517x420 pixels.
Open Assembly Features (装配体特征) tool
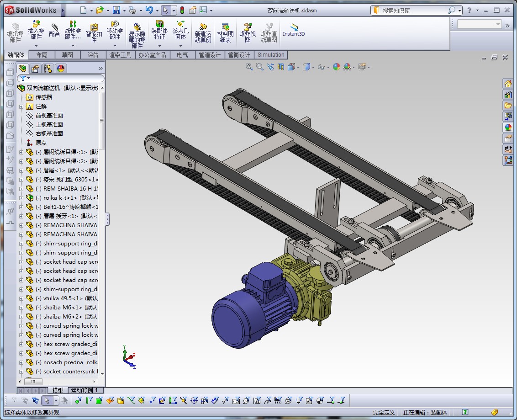pos(159,31)
